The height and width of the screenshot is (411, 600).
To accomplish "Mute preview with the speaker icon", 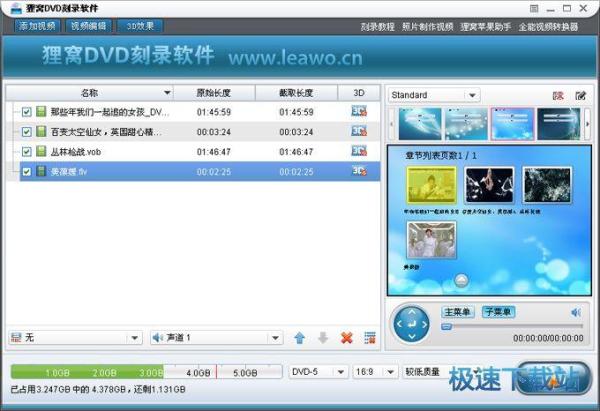I will click(x=576, y=312).
